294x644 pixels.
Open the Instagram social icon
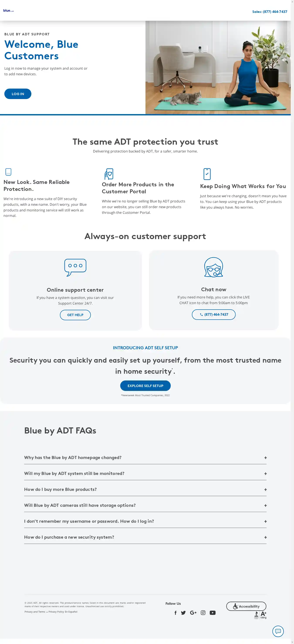coord(203,613)
